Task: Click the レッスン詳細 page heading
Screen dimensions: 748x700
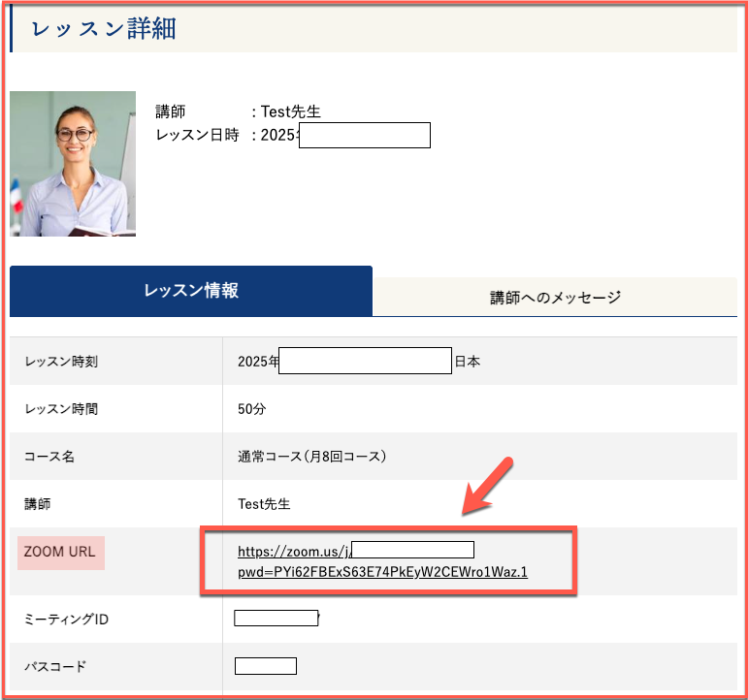Action: click(x=104, y=29)
